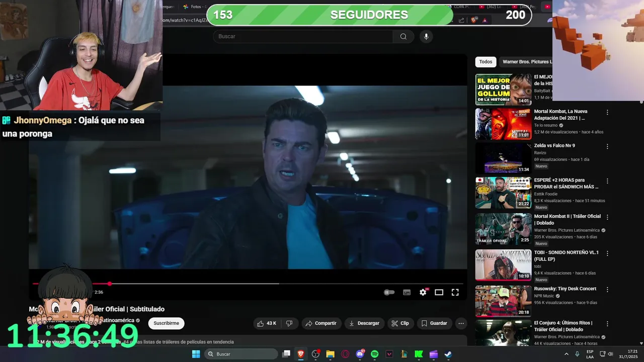The image size is (644, 362).
Task: Click the Descargar download button
Action: tap(364, 323)
